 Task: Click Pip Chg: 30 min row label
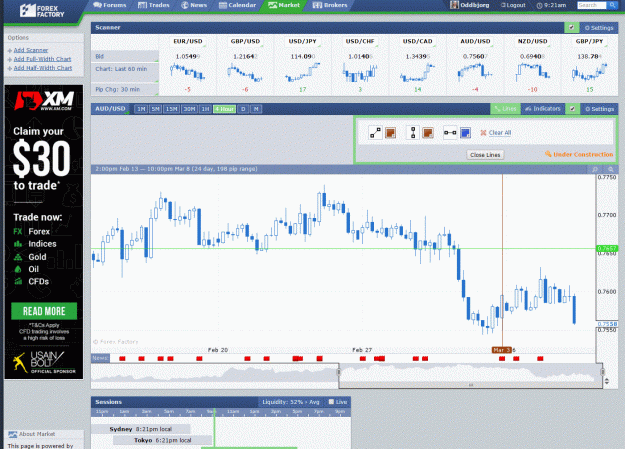pos(125,89)
